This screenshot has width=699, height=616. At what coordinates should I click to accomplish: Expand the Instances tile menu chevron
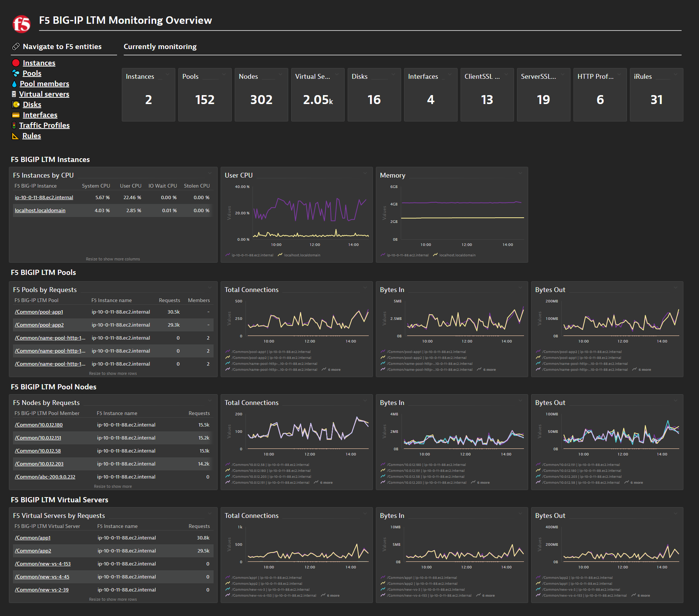168,74
